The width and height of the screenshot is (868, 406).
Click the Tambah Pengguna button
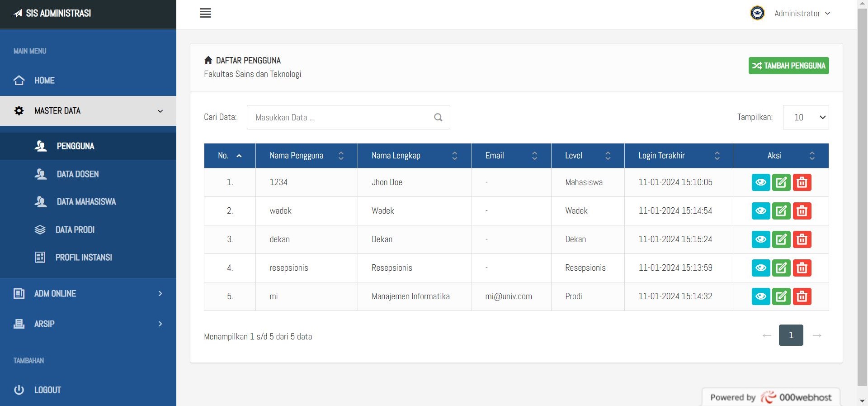pos(788,66)
